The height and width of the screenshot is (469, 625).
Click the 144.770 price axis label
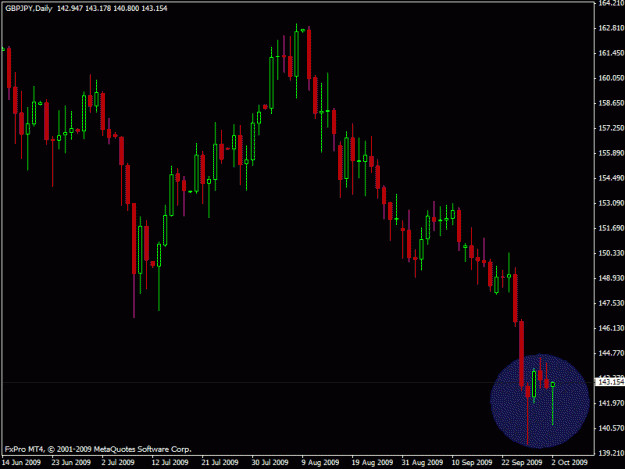(611, 353)
